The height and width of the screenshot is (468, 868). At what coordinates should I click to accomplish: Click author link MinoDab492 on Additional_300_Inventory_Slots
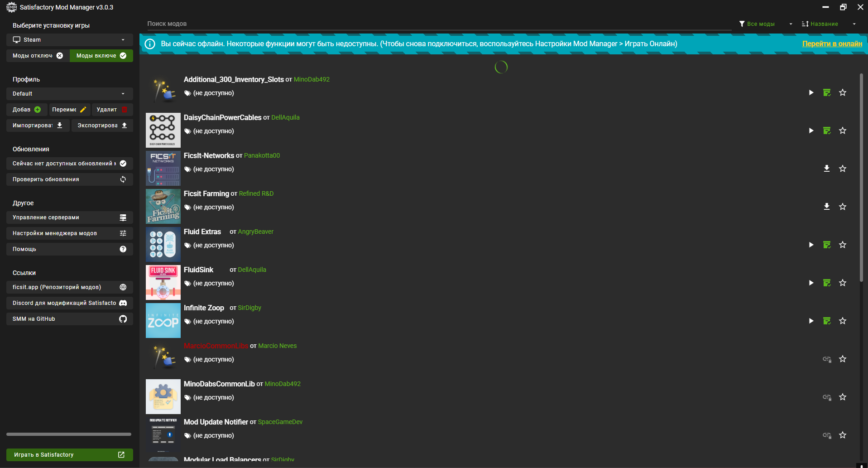tap(312, 79)
